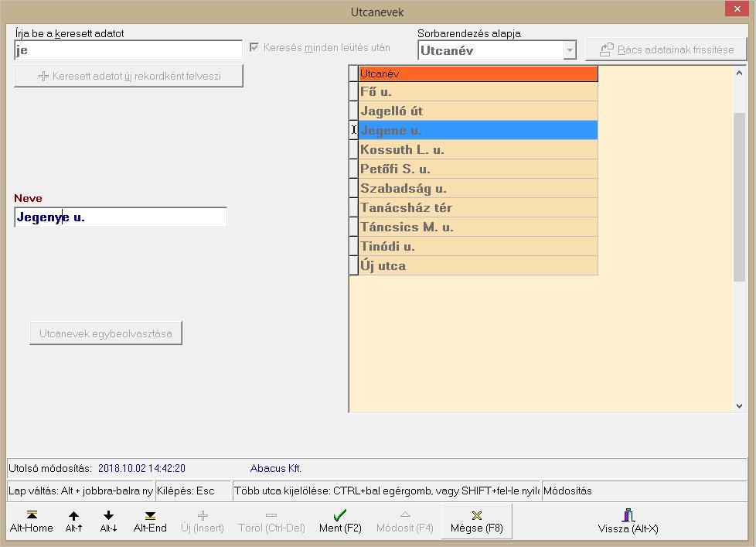The height and width of the screenshot is (547, 756).
Task: Click the 'Több utca kijelölése' status hint
Action: pyautogui.click(x=387, y=491)
